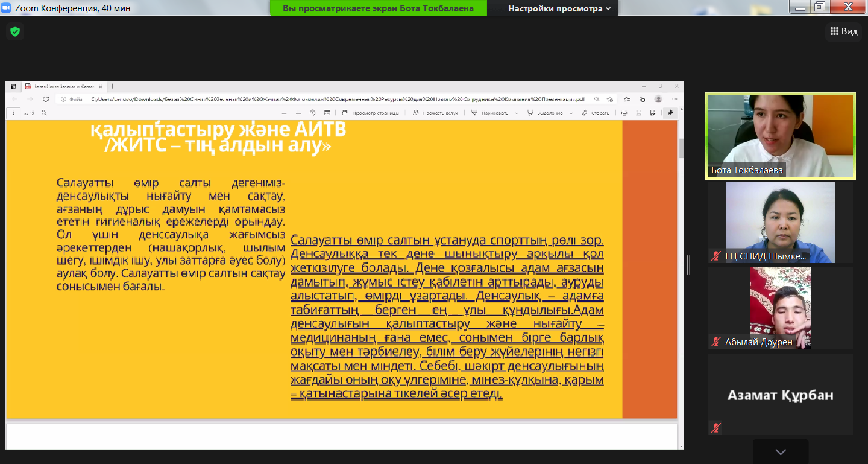Expand more participants with down chevron
This screenshot has width=868, height=464.
[781, 452]
